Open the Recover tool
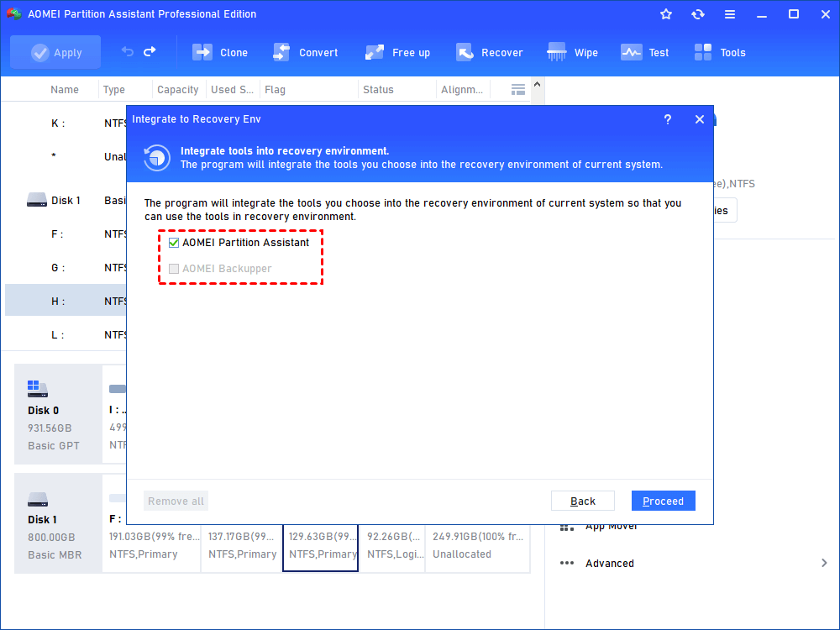 click(490, 52)
